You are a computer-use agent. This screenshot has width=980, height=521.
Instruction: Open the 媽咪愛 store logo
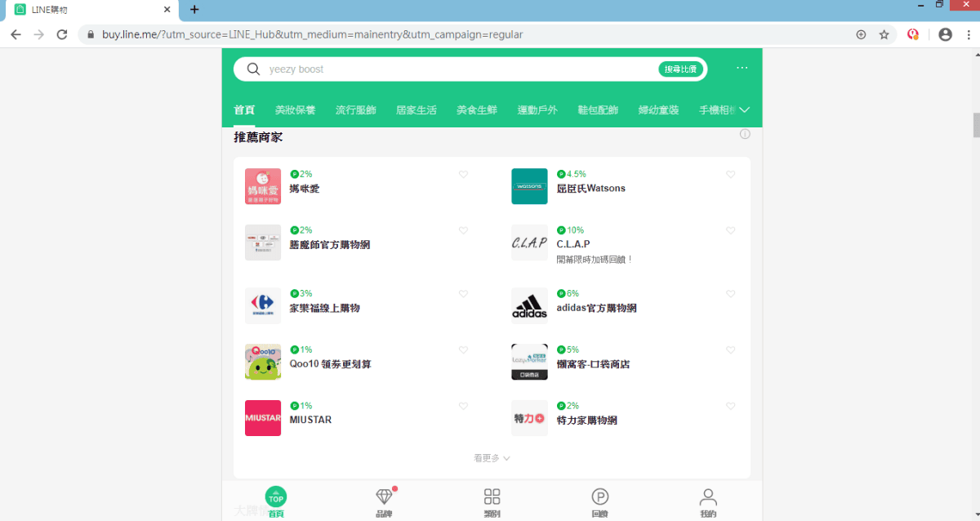point(263,186)
